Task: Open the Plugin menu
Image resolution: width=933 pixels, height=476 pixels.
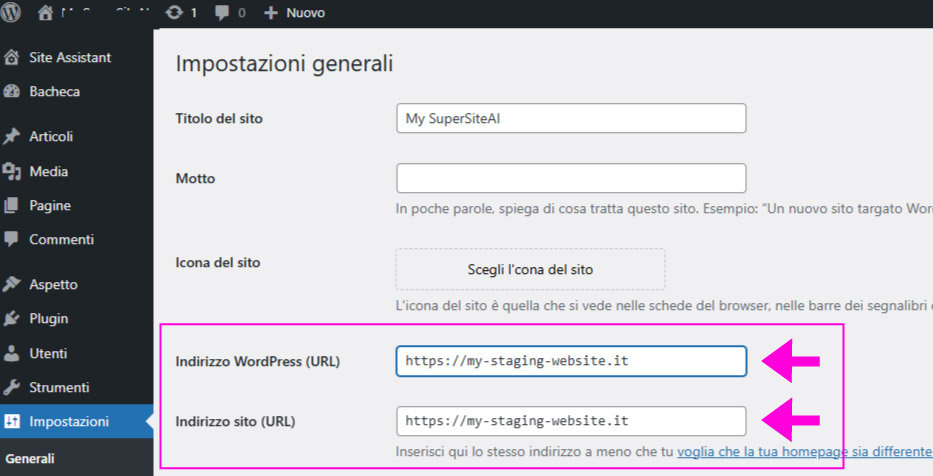Action: 48,319
